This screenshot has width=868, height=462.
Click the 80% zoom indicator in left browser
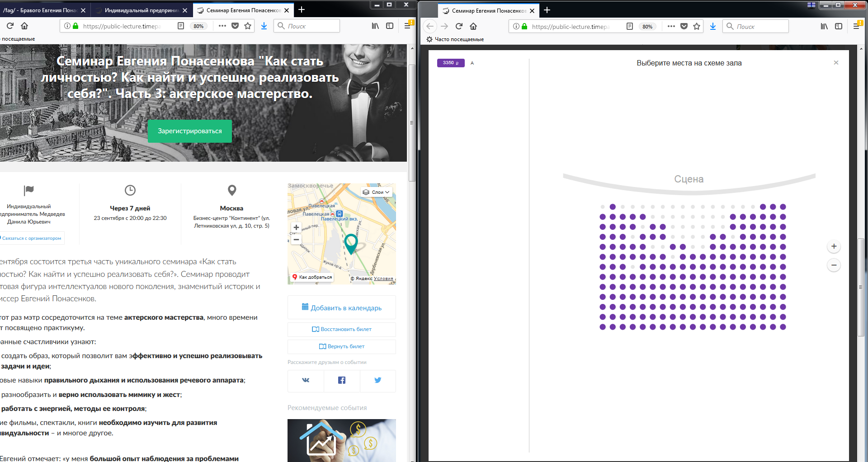pos(198,26)
